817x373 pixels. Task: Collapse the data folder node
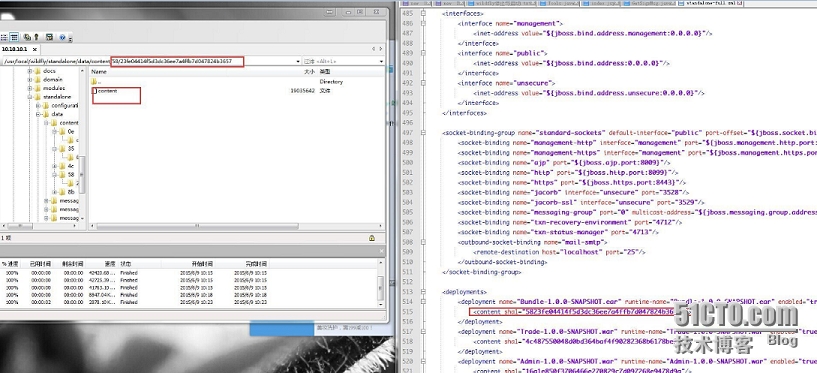(x=39, y=114)
